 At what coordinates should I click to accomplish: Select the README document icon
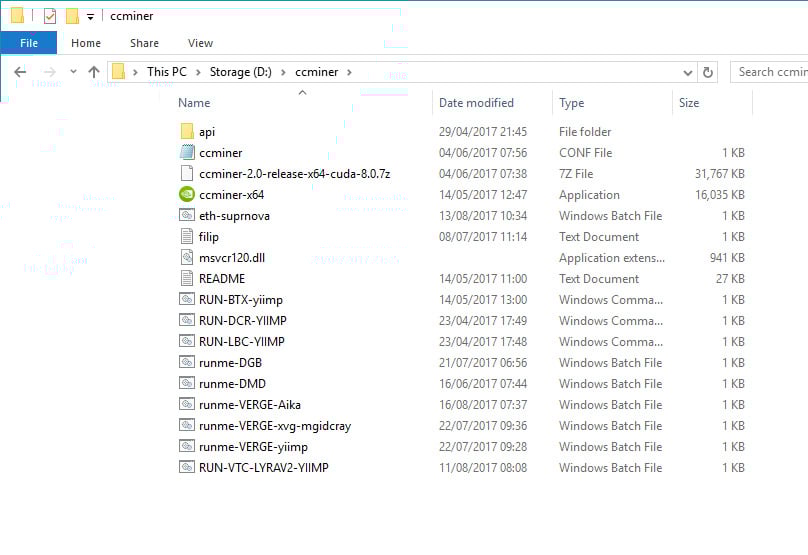[x=187, y=278]
